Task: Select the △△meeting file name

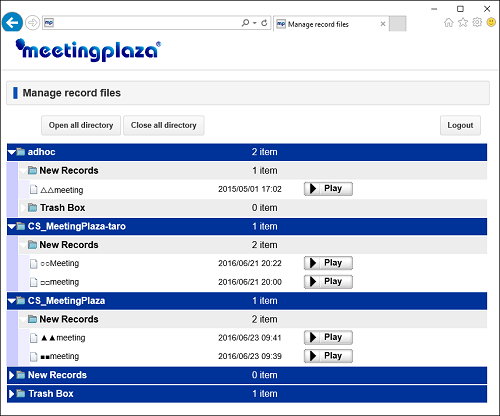Action: click(x=62, y=190)
